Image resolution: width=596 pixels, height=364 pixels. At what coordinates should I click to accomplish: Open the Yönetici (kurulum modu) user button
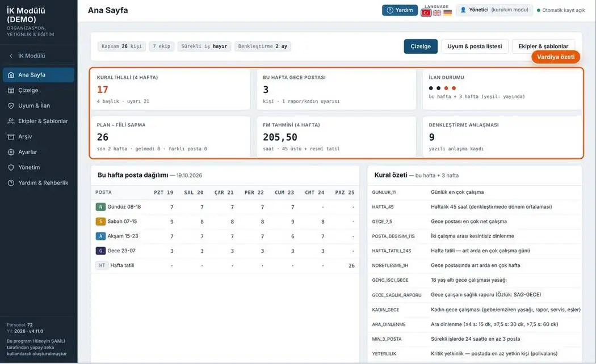494,10
